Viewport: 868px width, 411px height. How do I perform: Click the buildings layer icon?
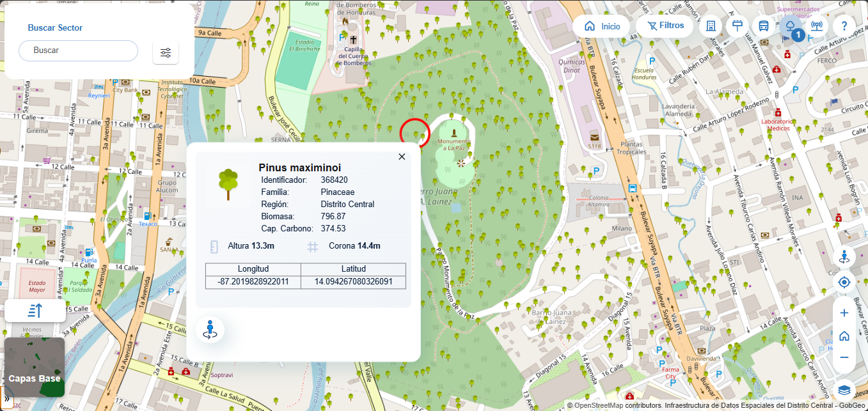710,26
